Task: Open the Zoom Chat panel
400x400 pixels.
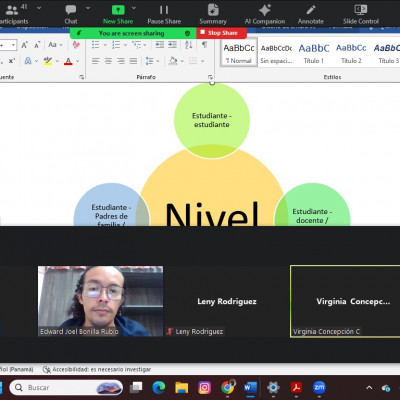Action: [71, 14]
